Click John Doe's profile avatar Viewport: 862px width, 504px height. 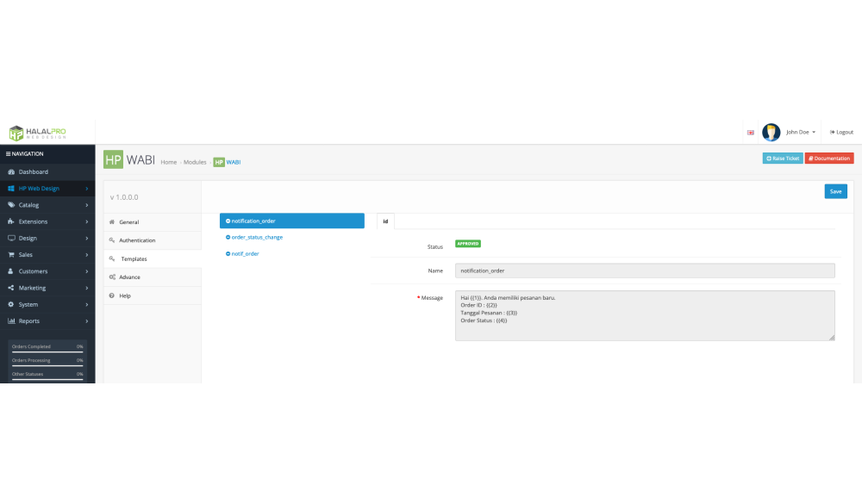click(x=771, y=132)
